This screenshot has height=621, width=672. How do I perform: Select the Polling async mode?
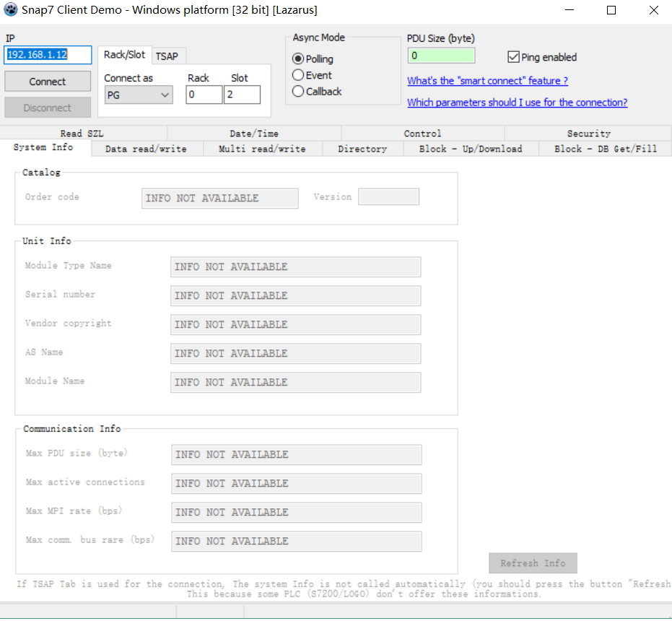(x=313, y=58)
